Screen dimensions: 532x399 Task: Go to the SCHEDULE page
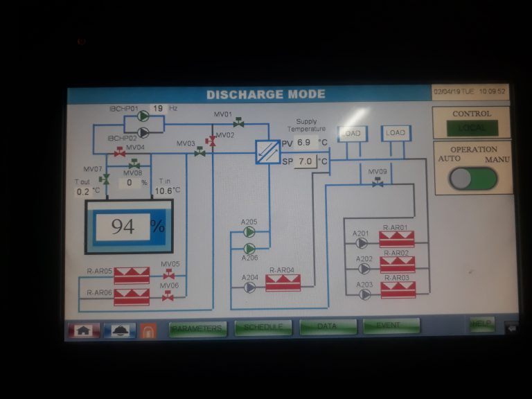pyautogui.click(x=263, y=327)
